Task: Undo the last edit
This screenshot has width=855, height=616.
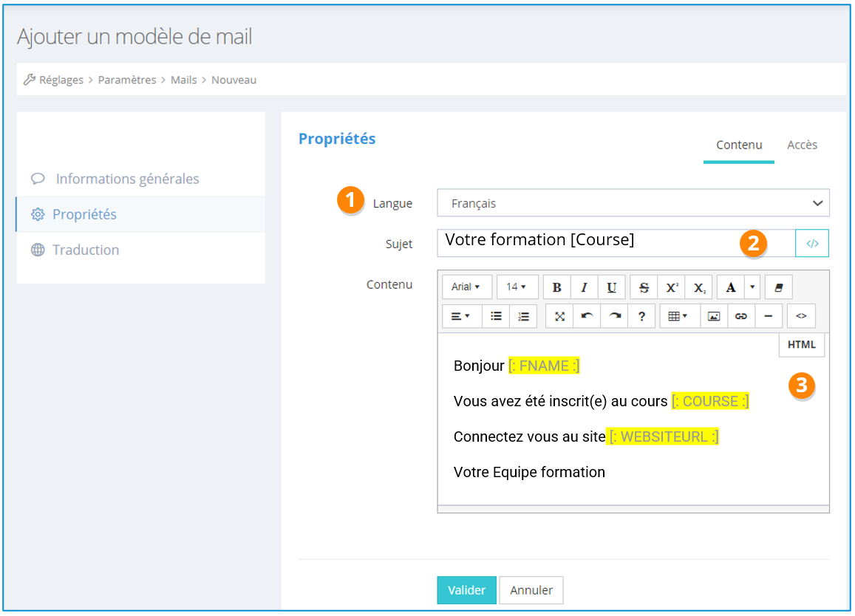Action: (x=587, y=316)
